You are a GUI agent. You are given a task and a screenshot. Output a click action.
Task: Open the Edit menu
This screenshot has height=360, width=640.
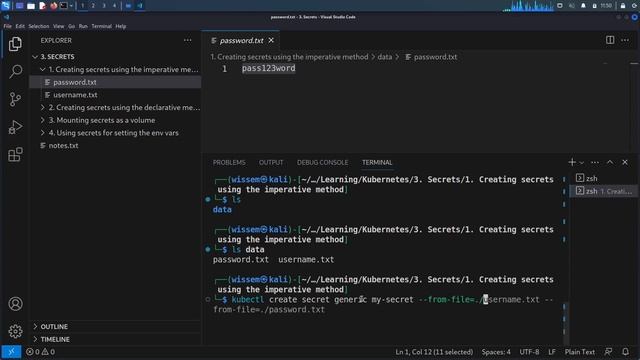20,26
